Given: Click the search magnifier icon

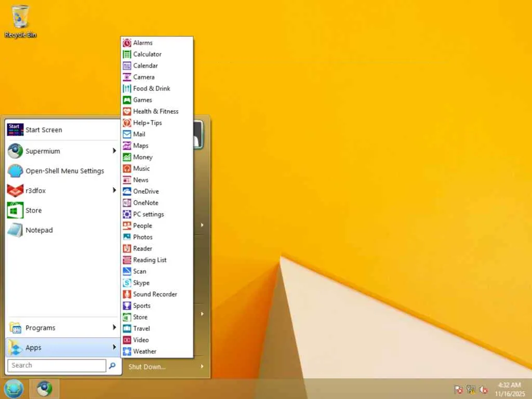Looking at the screenshot, I should [112, 365].
